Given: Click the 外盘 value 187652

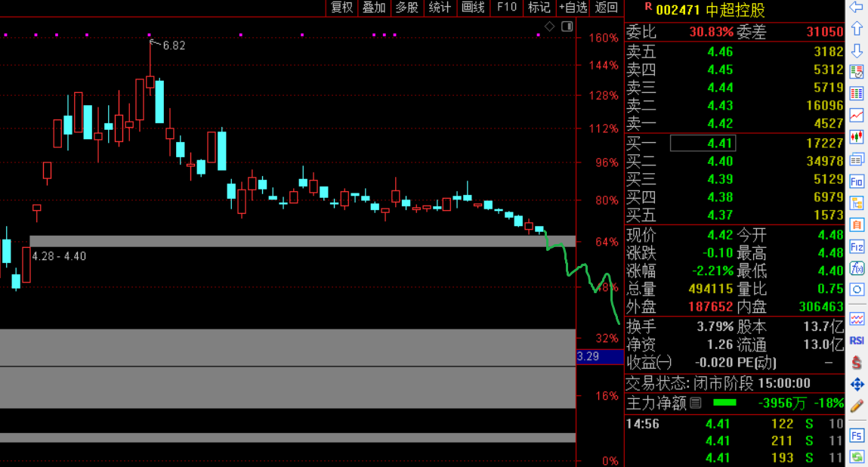Looking at the screenshot, I should coord(711,307).
